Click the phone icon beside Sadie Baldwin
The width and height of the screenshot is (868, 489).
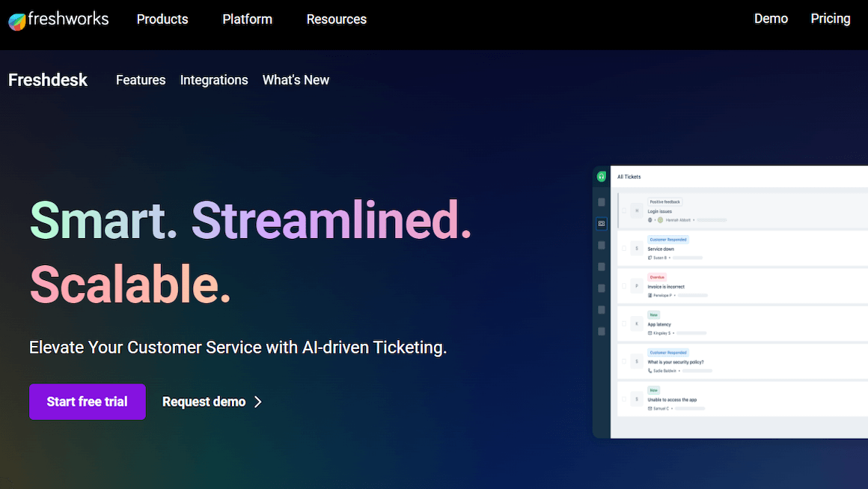[650, 371]
